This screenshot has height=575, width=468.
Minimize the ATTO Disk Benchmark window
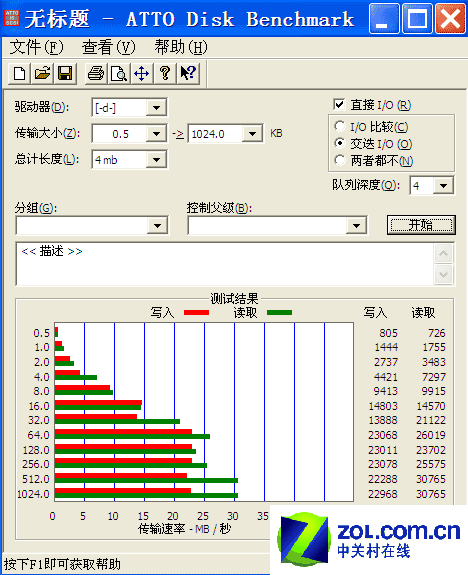(x=384, y=19)
